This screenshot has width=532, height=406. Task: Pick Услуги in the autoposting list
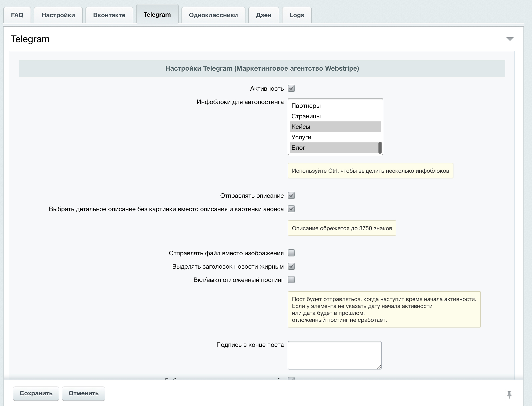[301, 137]
